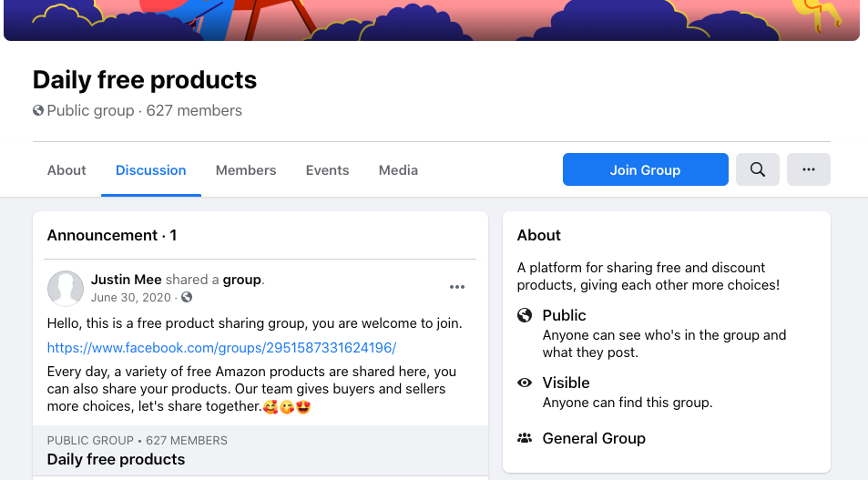Image resolution: width=868 pixels, height=480 pixels.
Task: Click the June 30, 2020 post timestamp
Action: click(x=131, y=298)
